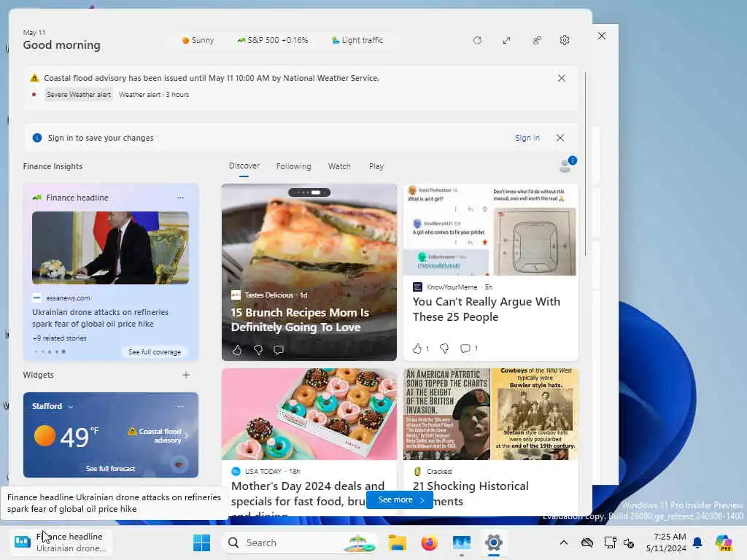Like the KnowYourMeme article
The height and width of the screenshot is (560, 747).
point(417,349)
